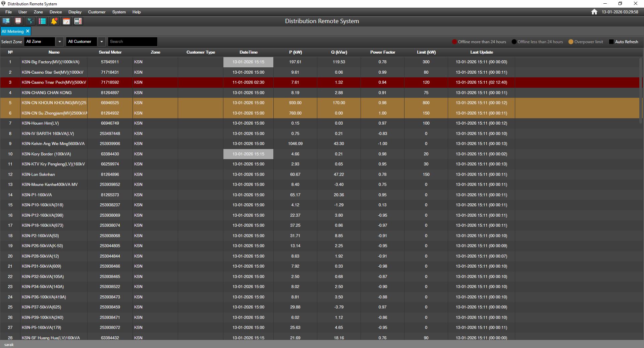Enable the Auto Refresh checkbox
Image resolution: width=644 pixels, height=348 pixels.
coord(611,42)
